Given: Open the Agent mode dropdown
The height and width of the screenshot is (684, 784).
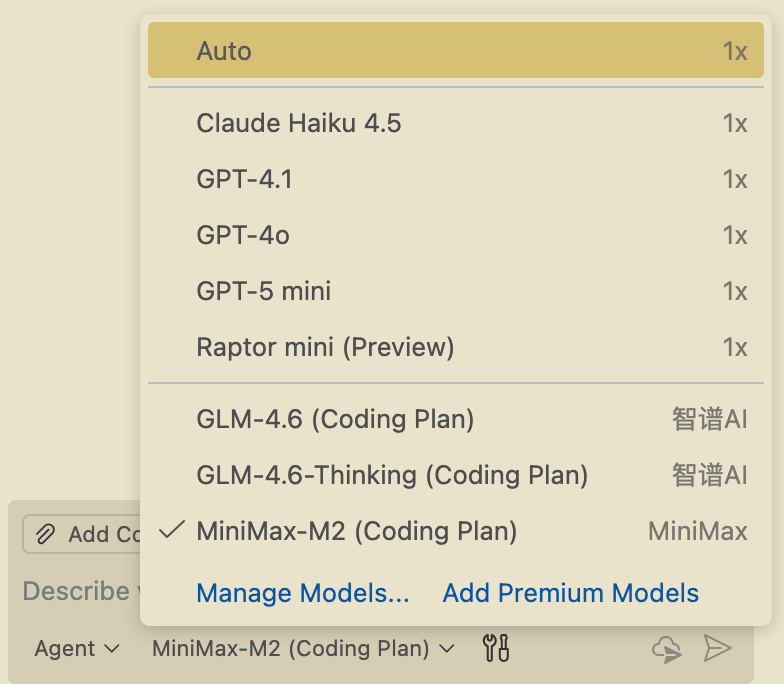Looking at the screenshot, I should (77, 648).
